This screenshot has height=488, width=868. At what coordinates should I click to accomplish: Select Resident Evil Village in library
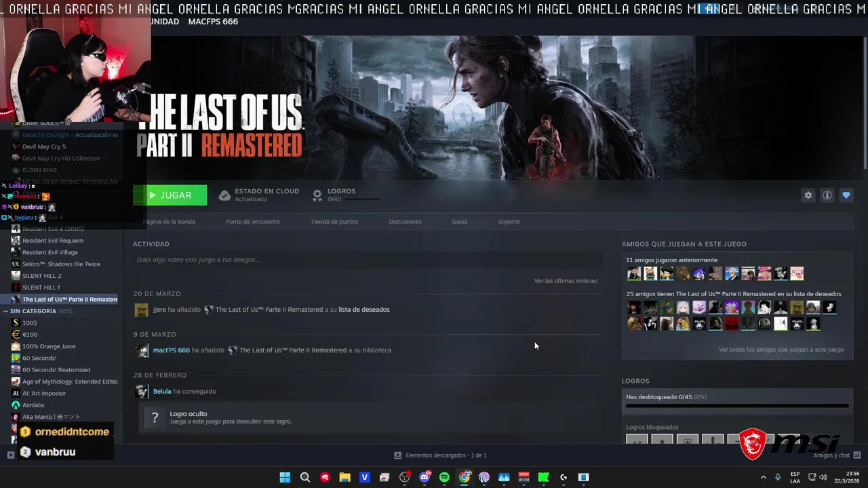(x=50, y=252)
